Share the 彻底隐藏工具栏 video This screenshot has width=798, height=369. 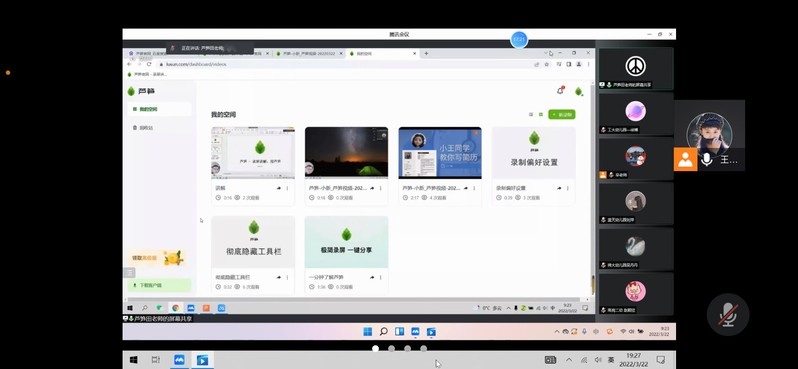pyautogui.click(x=278, y=277)
